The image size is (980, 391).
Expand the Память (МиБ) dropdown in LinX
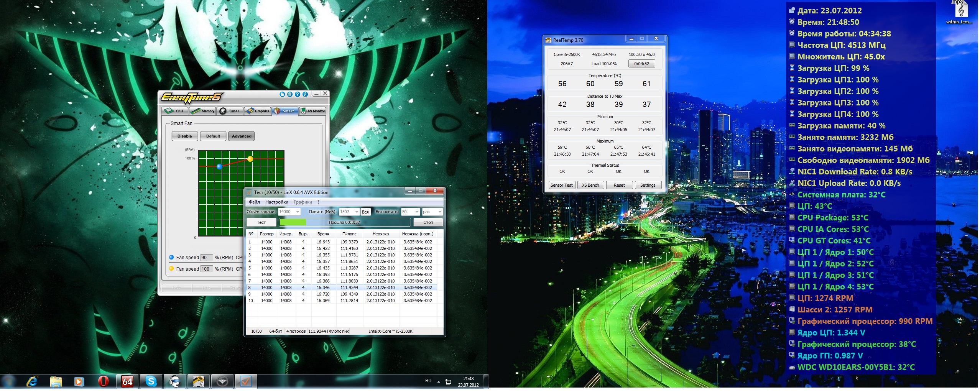(x=357, y=212)
